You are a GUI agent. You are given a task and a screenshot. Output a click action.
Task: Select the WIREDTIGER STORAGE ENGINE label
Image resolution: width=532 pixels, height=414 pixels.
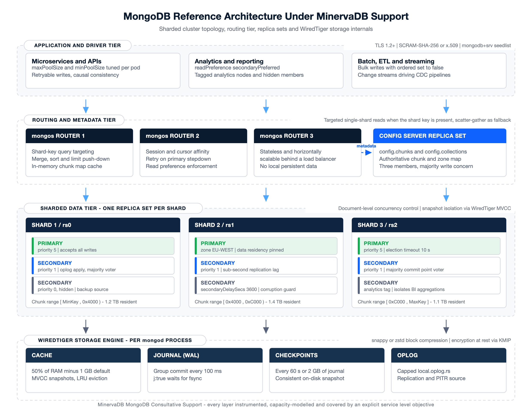pos(115,340)
